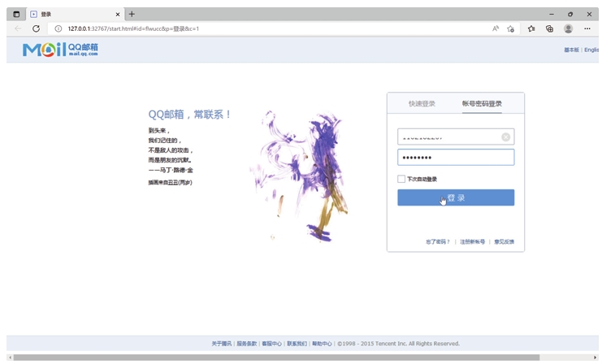Click the horizontal scrollbar thumb
Image resolution: width=602 pixels, height=364 pixels.
click(276, 357)
